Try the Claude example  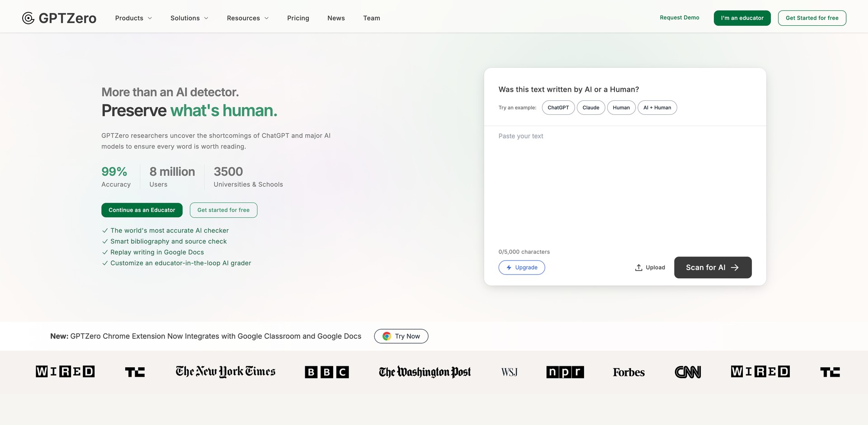[x=591, y=107]
